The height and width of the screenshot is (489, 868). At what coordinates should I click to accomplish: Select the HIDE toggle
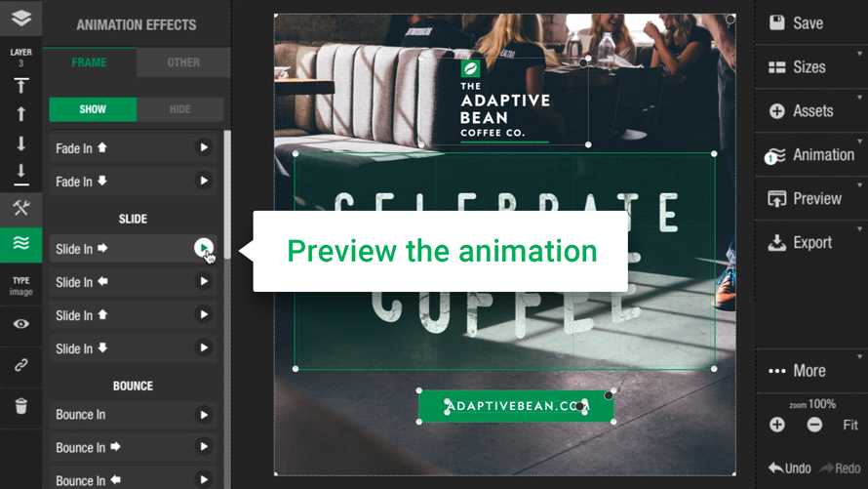[x=179, y=109]
